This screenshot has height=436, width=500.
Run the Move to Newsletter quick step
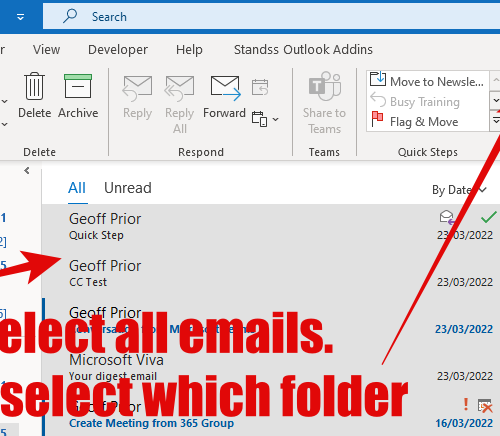[x=427, y=81]
